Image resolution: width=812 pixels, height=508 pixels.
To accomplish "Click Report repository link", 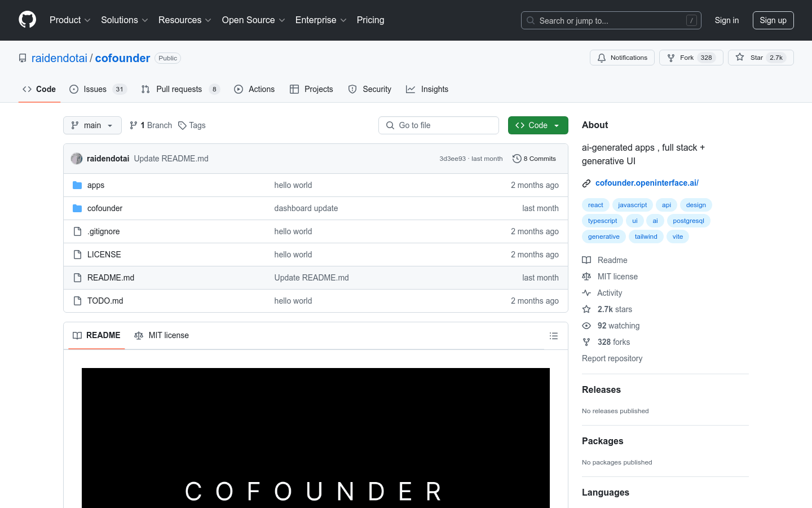I will (x=612, y=358).
